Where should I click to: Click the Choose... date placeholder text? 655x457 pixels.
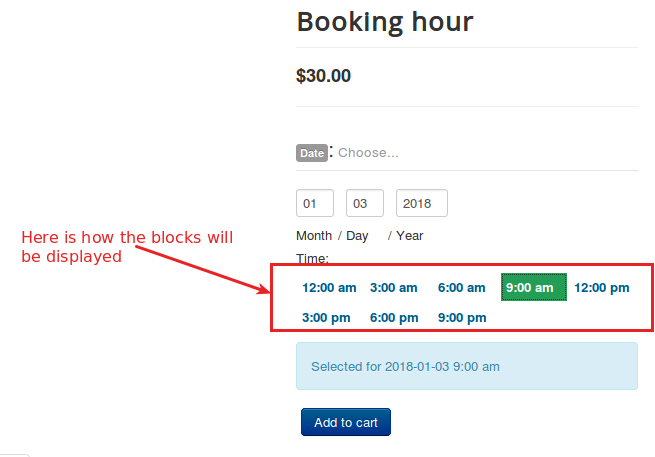coord(368,153)
